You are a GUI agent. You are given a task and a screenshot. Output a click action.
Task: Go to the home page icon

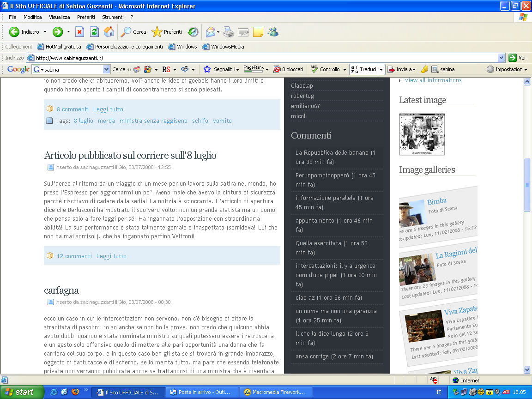click(109, 32)
